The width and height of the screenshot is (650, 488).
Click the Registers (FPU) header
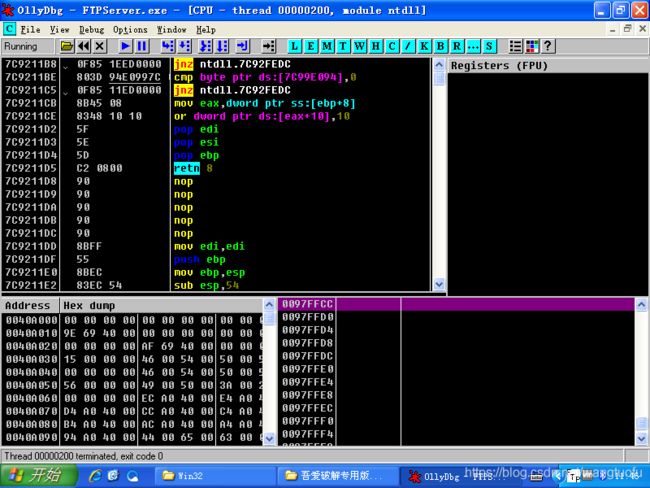[x=548, y=66]
